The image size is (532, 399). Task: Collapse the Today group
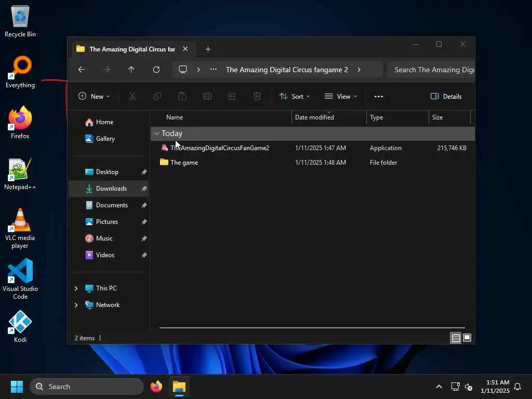tap(156, 134)
